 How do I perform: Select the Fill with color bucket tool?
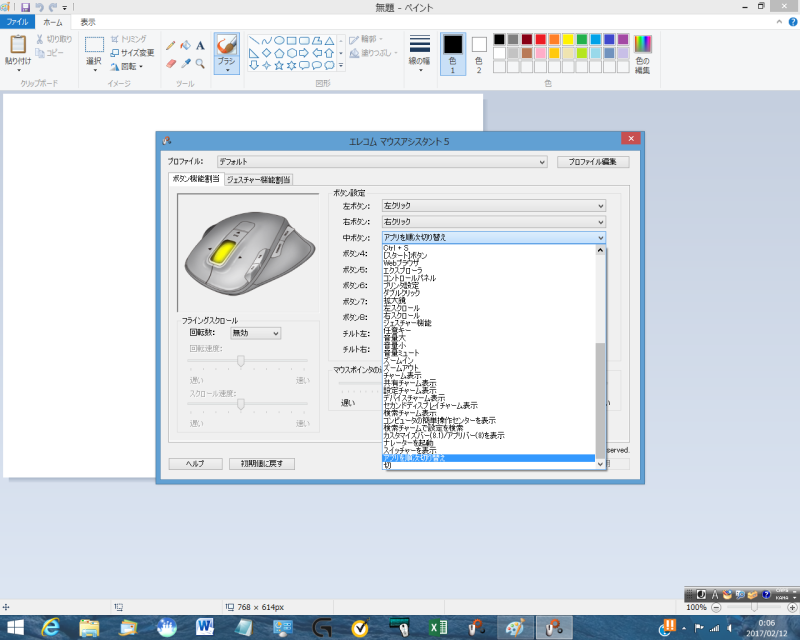pos(186,45)
